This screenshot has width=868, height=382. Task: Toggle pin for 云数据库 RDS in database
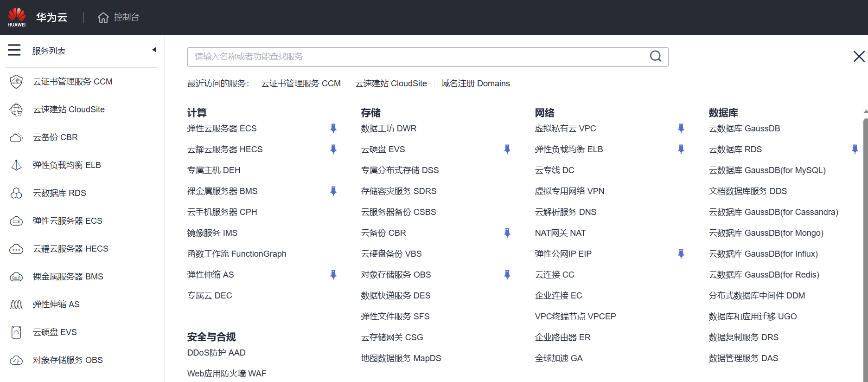click(855, 149)
